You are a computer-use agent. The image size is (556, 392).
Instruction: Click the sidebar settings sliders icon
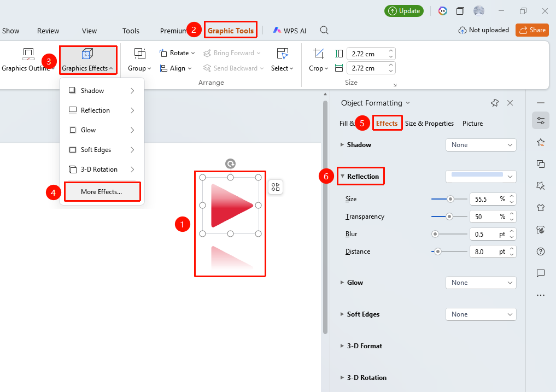541,121
